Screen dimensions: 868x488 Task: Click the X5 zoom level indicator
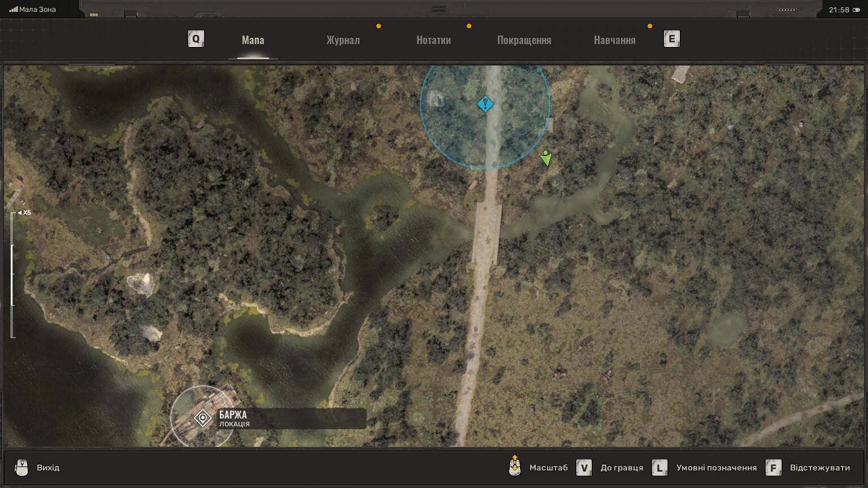coord(24,213)
